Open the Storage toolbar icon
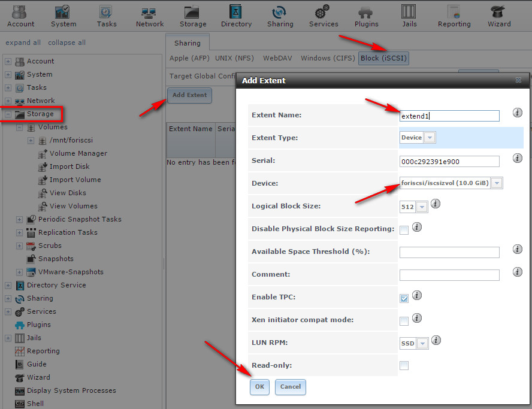 (x=193, y=16)
